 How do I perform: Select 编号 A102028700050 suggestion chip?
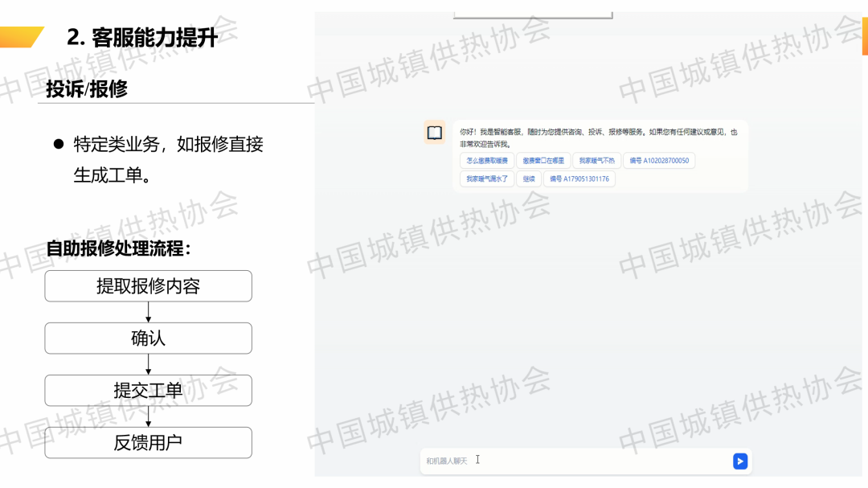(659, 161)
